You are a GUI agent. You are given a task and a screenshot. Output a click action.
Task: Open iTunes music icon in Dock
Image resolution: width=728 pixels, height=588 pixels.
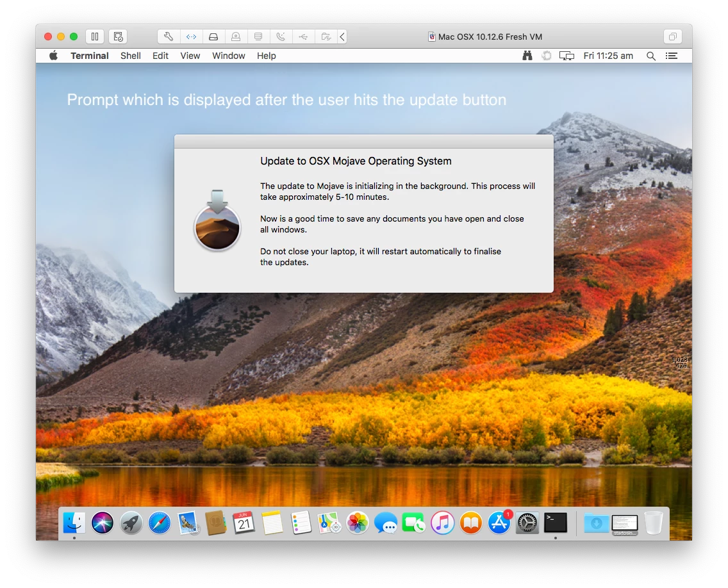pos(442,523)
